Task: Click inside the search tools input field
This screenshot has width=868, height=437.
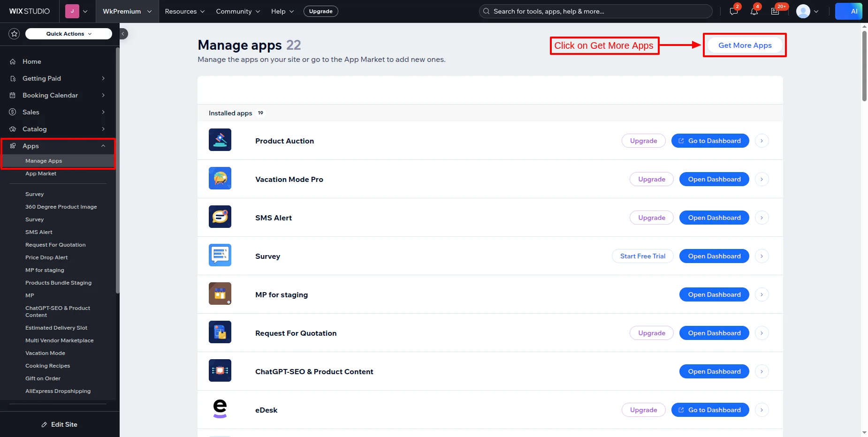Action: point(594,11)
